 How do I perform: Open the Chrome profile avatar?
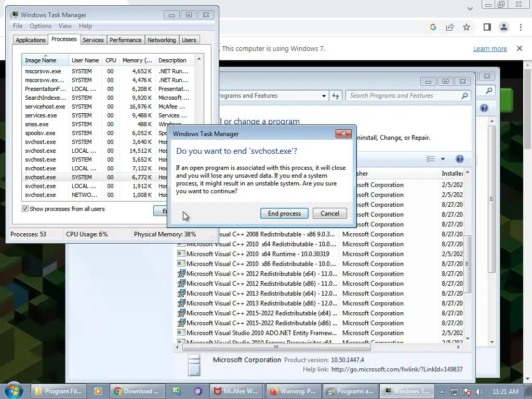[x=504, y=27]
